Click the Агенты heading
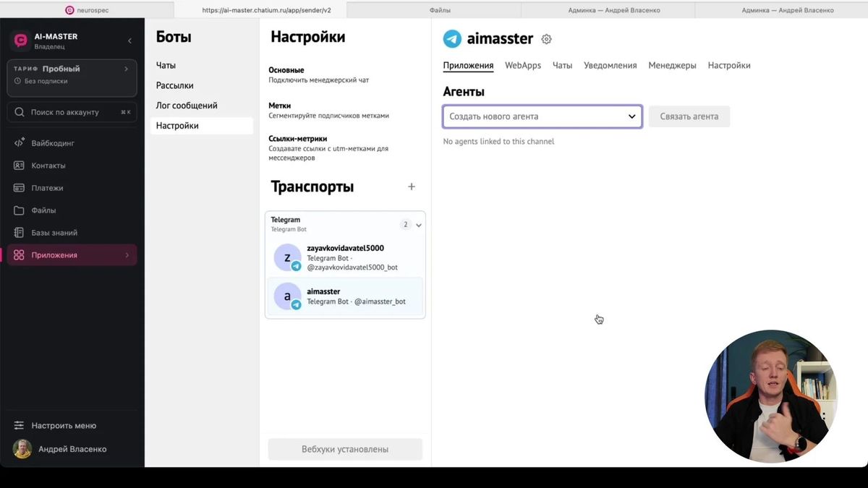Screen dimensions: 868x488 (x=464, y=92)
